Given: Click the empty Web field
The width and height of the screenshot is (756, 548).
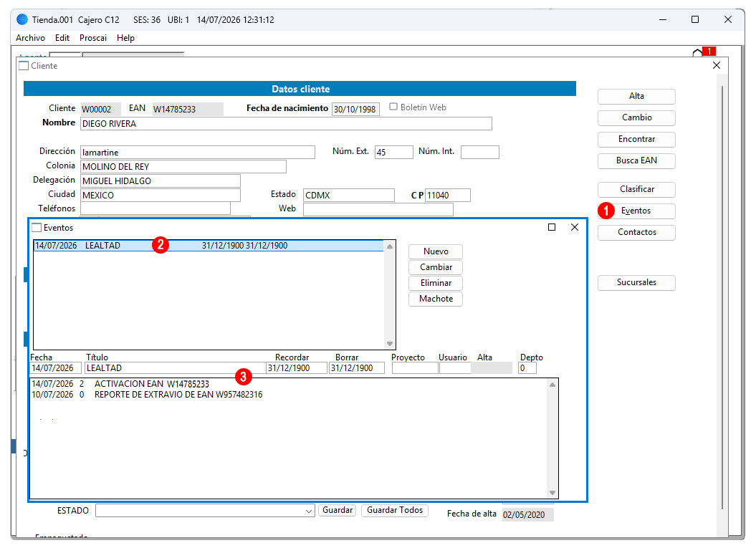Looking at the screenshot, I should 378,210.
